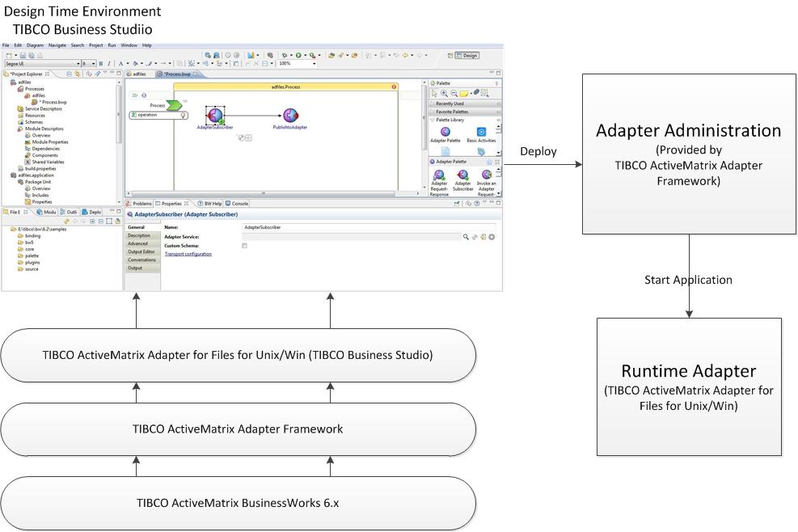Switch to the *Process.bwp editor tab
798x532 pixels.
coord(177,74)
